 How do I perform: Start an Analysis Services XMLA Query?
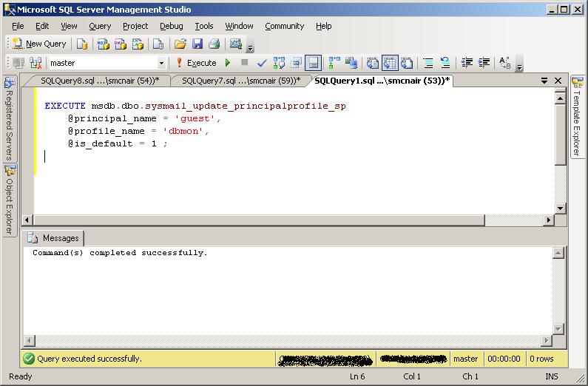138,44
